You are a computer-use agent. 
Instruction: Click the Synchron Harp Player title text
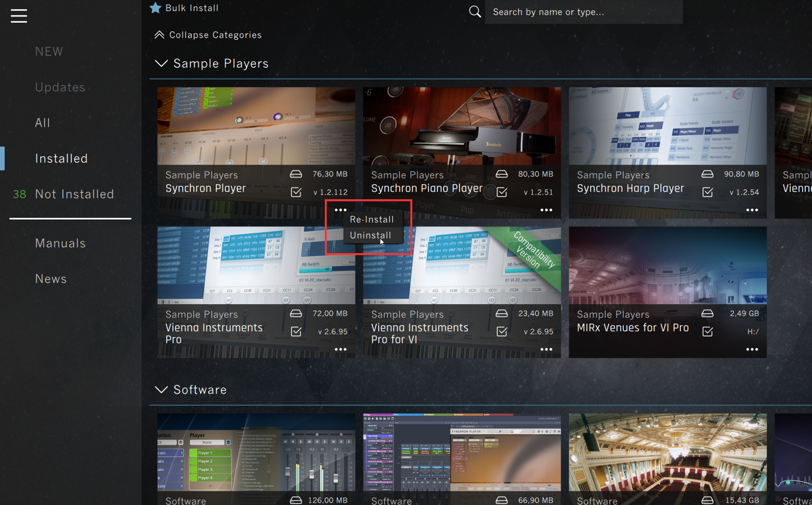click(x=631, y=188)
